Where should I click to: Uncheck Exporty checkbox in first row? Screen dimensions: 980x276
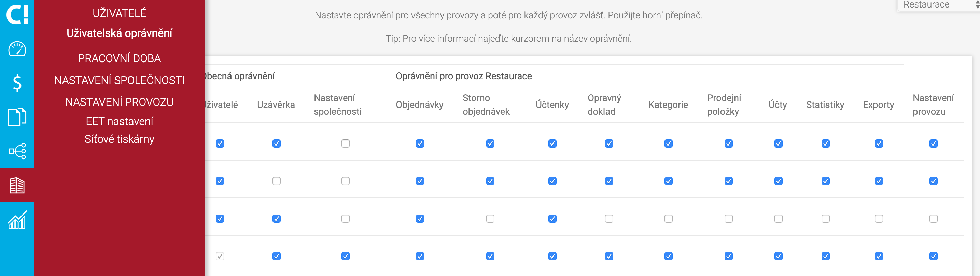tap(879, 143)
